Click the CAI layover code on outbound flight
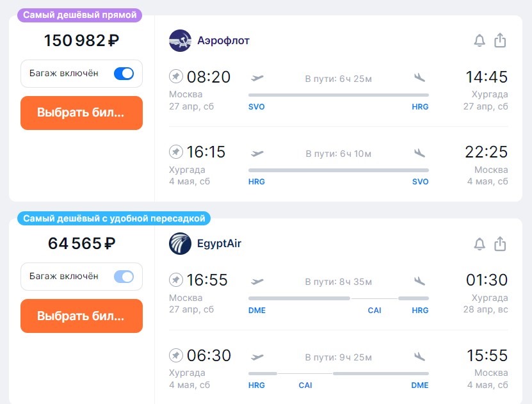The height and width of the screenshot is (404, 532). (375, 311)
